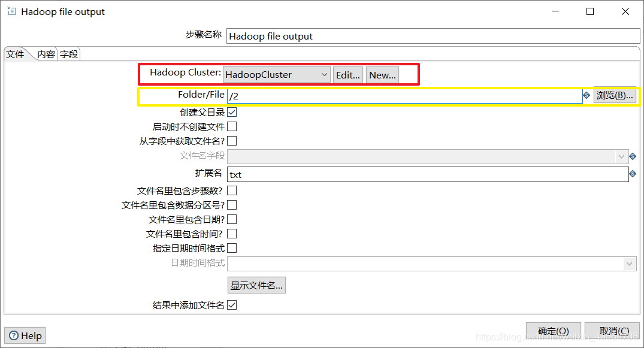644x348 pixels.
Task: Confirm with the 确定(O) button
Action: [x=553, y=331]
